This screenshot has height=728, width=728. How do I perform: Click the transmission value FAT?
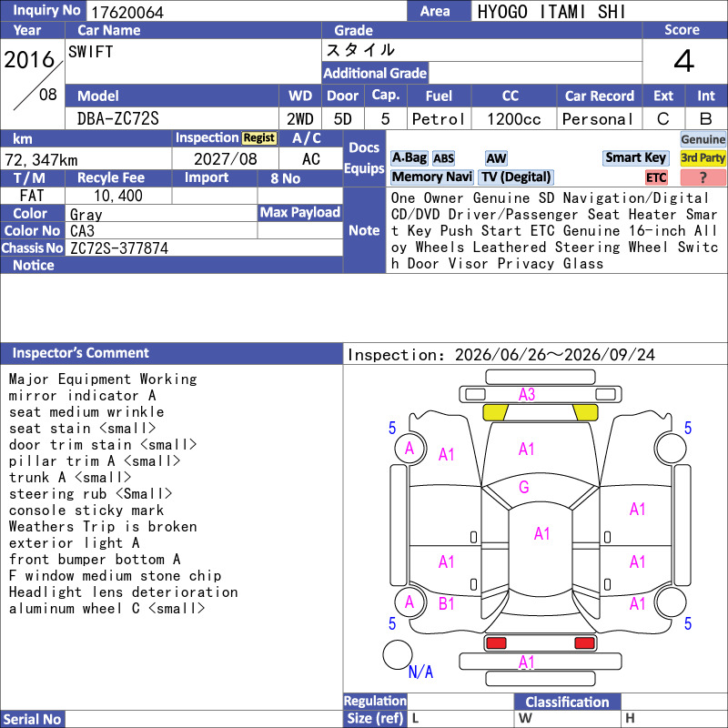[x=32, y=196]
